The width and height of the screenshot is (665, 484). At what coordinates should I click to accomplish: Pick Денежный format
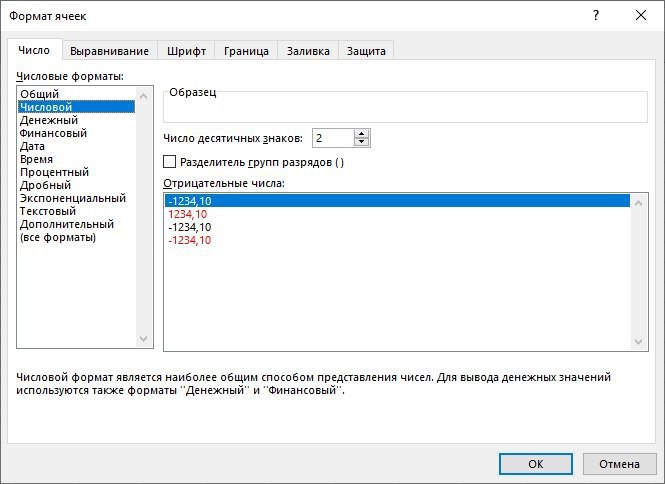click(x=76, y=120)
